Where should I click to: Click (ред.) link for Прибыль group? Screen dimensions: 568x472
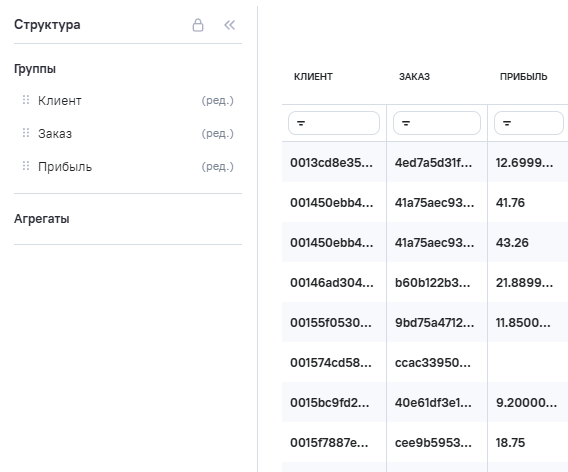pos(217,166)
